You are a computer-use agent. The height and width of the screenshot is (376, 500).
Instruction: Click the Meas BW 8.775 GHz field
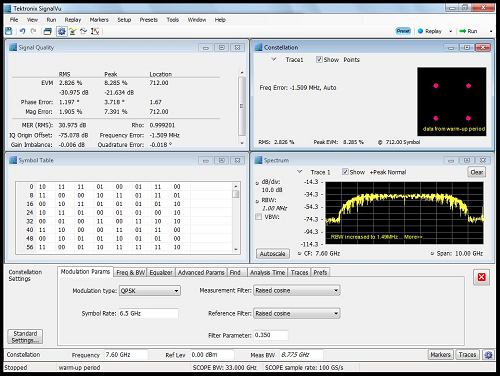(x=301, y=355)
